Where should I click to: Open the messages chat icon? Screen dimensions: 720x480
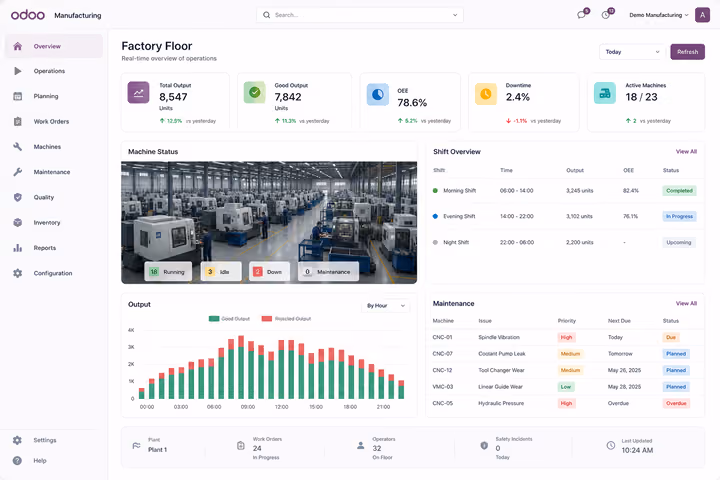coord(581,15)
